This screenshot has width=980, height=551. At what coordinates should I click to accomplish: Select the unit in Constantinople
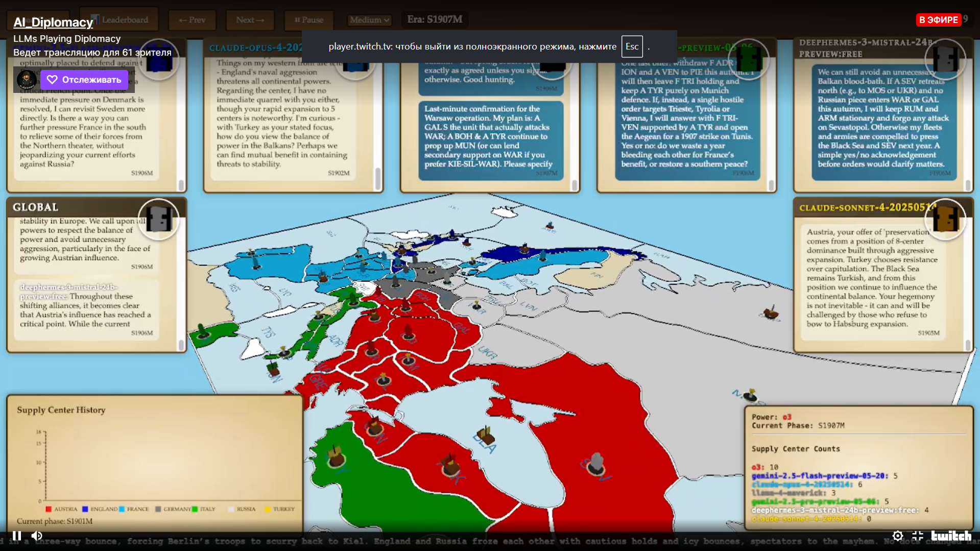(x=375, y=425)
